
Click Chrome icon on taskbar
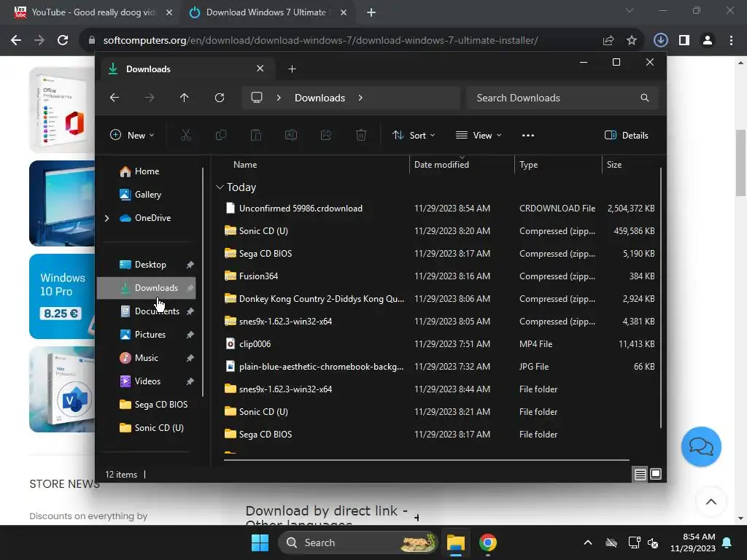pyautogui.click(x=488, y=542)
